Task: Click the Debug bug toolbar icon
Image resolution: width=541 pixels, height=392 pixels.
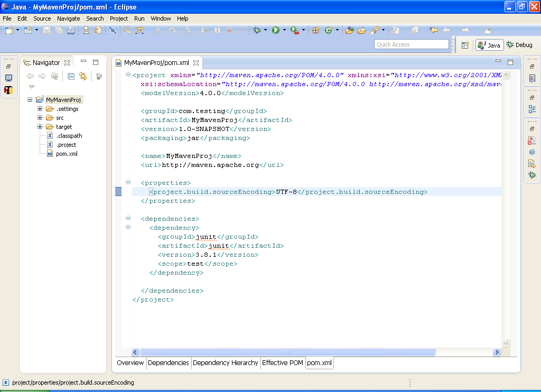Action: pyautogui.click(x=257, y=30)
